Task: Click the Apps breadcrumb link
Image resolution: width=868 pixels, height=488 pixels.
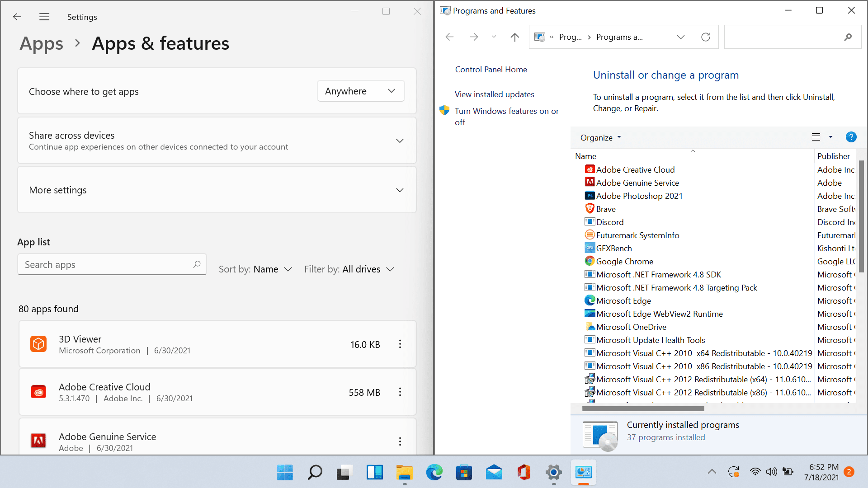Action: click(42, 44)
